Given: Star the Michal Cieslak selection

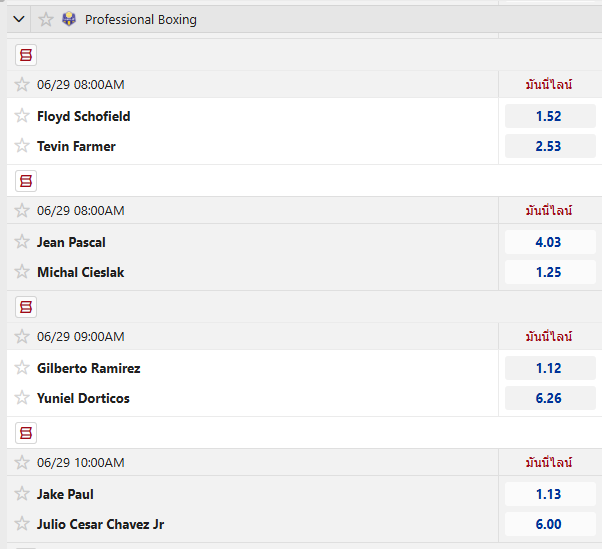Looking at the screenshot, I should tap(22, 271).
